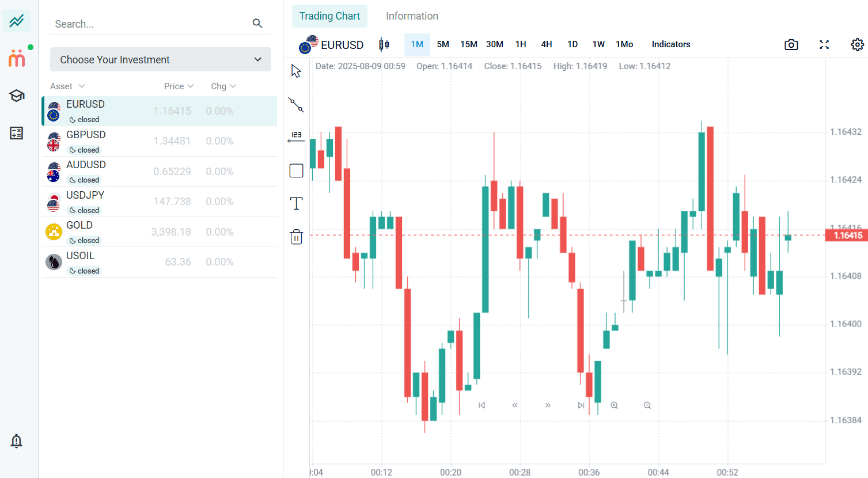
Task: Select the rectangle drawing tool
Action: [x=295, y=170]
